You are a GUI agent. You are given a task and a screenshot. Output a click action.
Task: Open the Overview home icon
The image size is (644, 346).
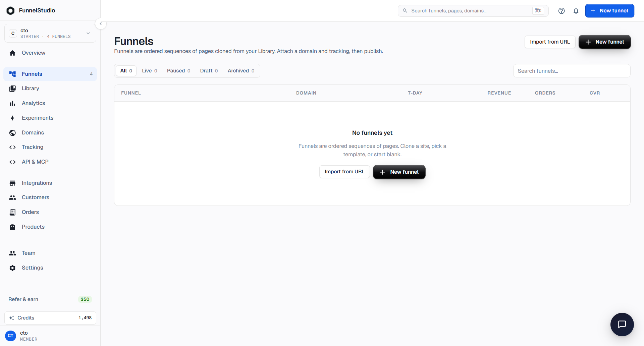click(12, 53)
